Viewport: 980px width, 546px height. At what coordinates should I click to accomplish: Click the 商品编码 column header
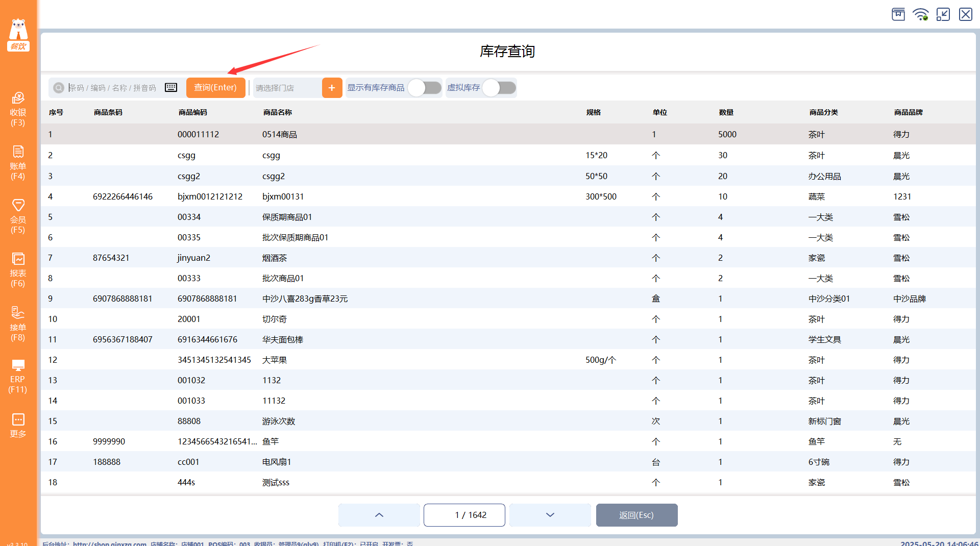tap(193, 112)
